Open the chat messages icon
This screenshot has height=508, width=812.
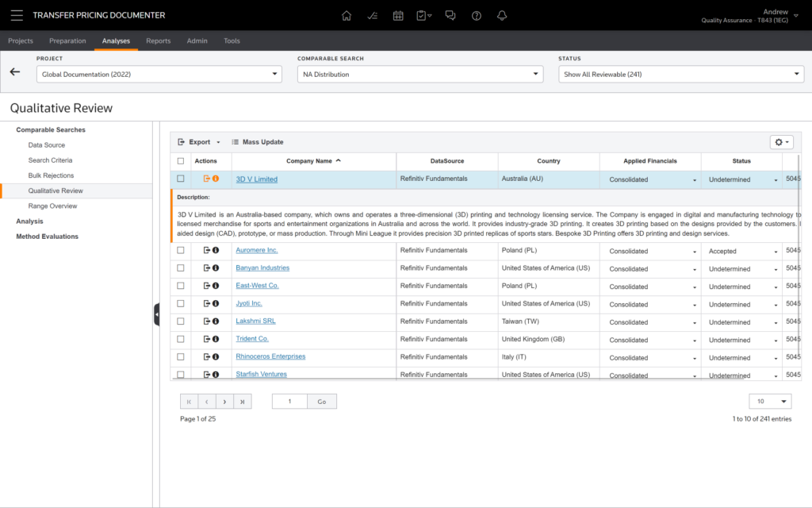pyautogui.click(x=450, y=15)
